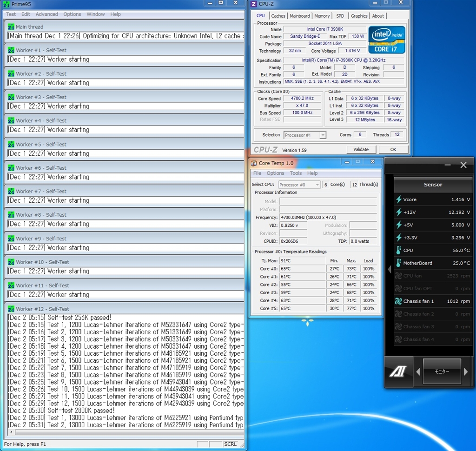Screen dimensions: 476x451
Task: Click the +5V lightning bolt icon
Action: click(398, 225)
